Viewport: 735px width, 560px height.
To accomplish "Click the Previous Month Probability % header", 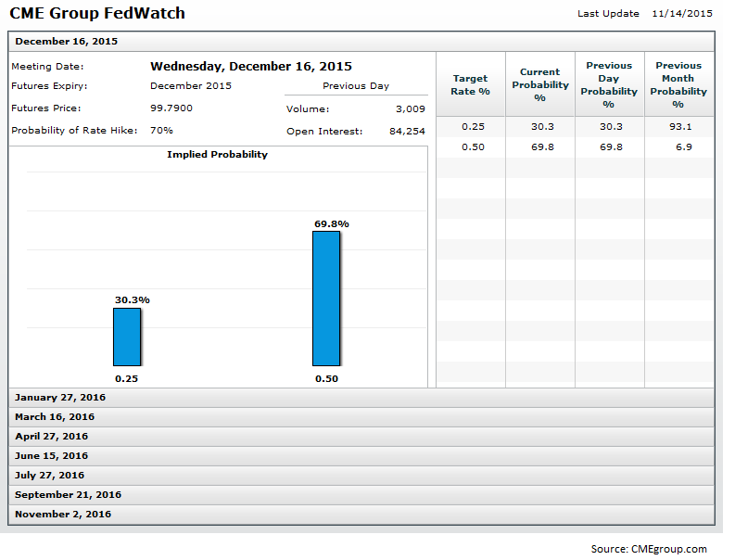I will pos(678,84).
